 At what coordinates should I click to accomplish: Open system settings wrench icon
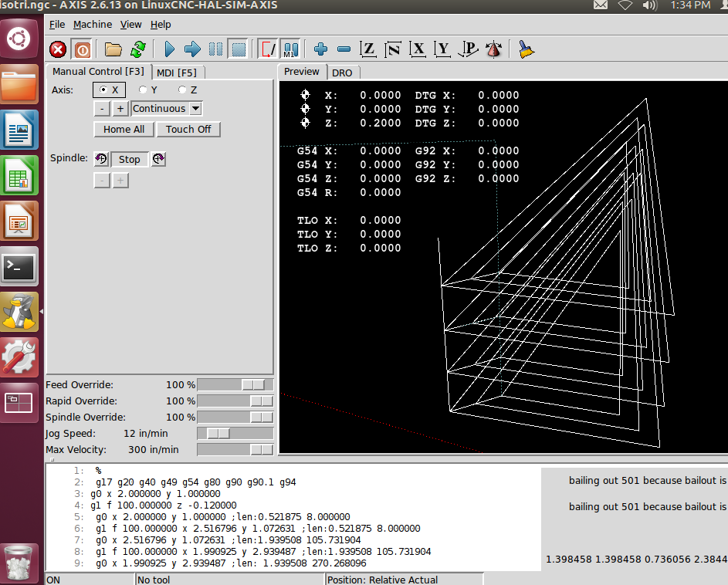click(x=19, y=357)
